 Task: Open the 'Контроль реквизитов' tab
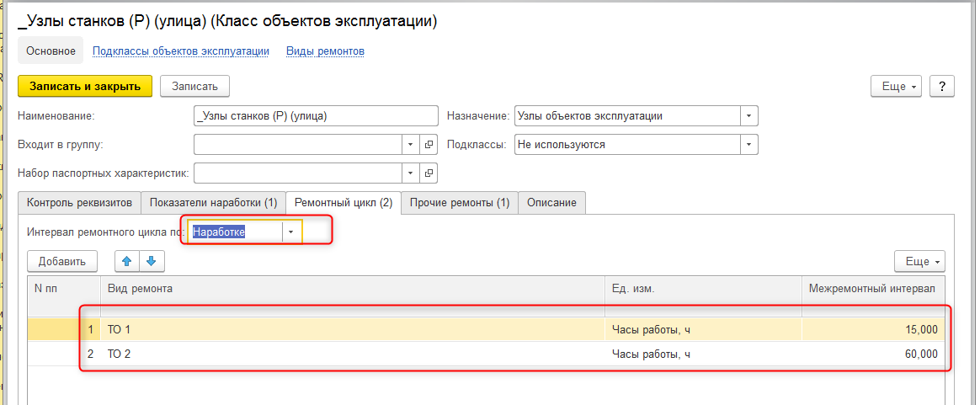point(79,202)
